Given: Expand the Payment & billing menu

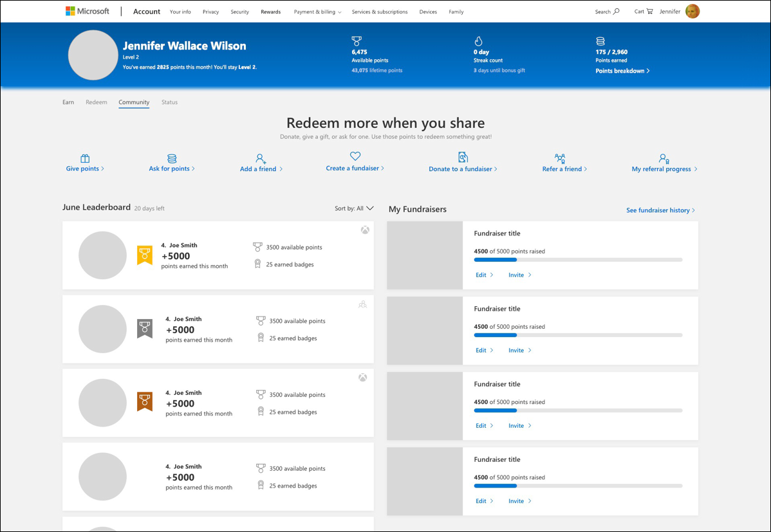Looking at the screenshot, I should coord(317,12).
